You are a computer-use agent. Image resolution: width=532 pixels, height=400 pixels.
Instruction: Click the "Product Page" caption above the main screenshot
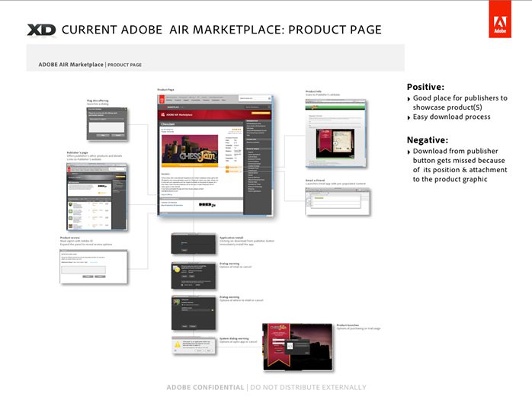[x=165, y=90]
